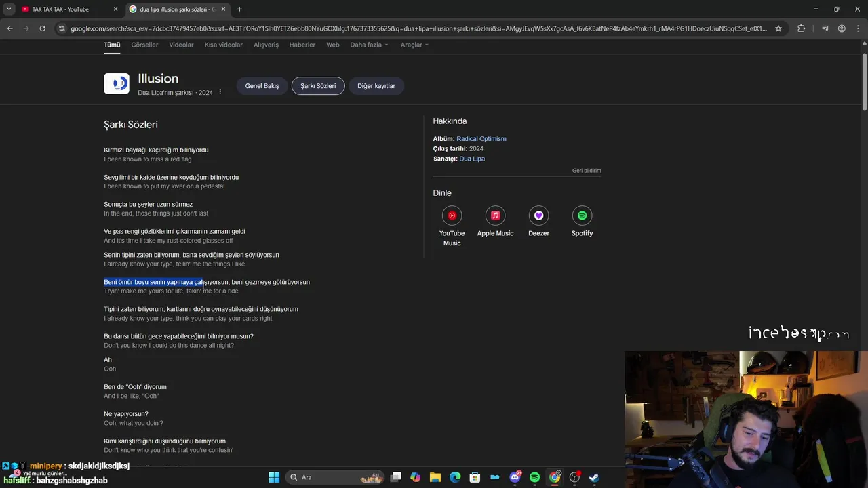Open Discord on taskbar
Image resolution: width=868 pixels, height=488 pixels.
pyautogui.click(x=515, y=477)
